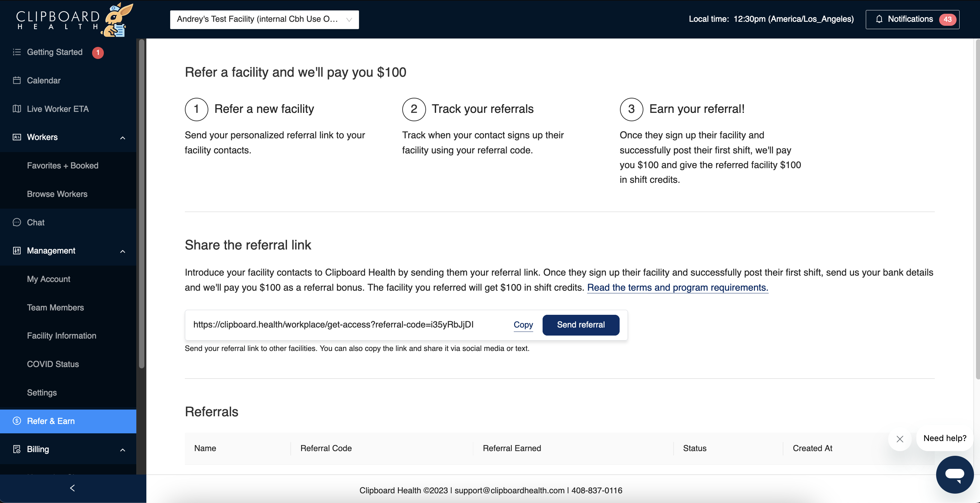Click the Local time text

[771, 19]
